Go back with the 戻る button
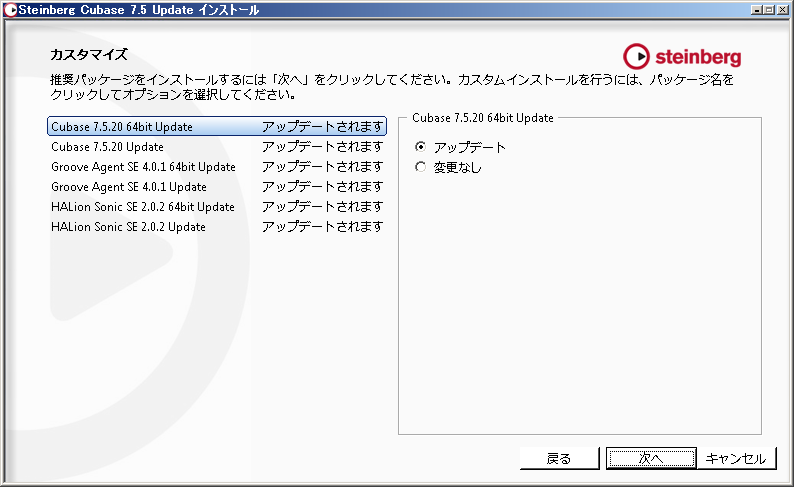 click(560, 459)
